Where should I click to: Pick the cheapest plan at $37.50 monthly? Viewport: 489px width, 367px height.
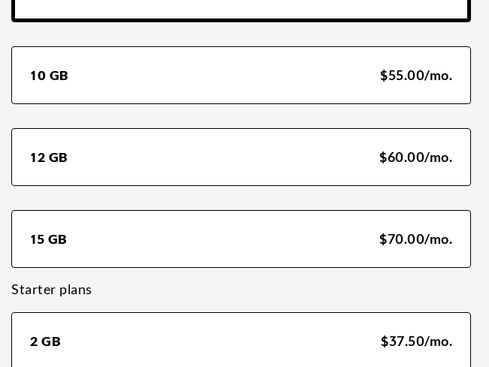(241, 340)
